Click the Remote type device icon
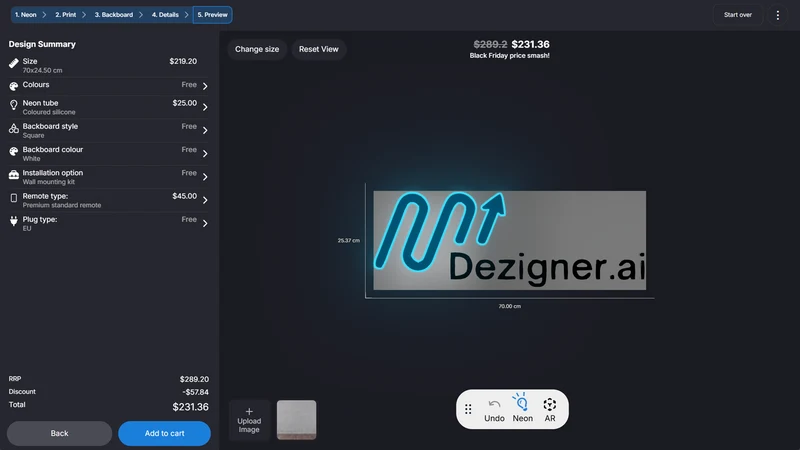The width and height of the screenshot is (800, 450). (x=14, y=198)
